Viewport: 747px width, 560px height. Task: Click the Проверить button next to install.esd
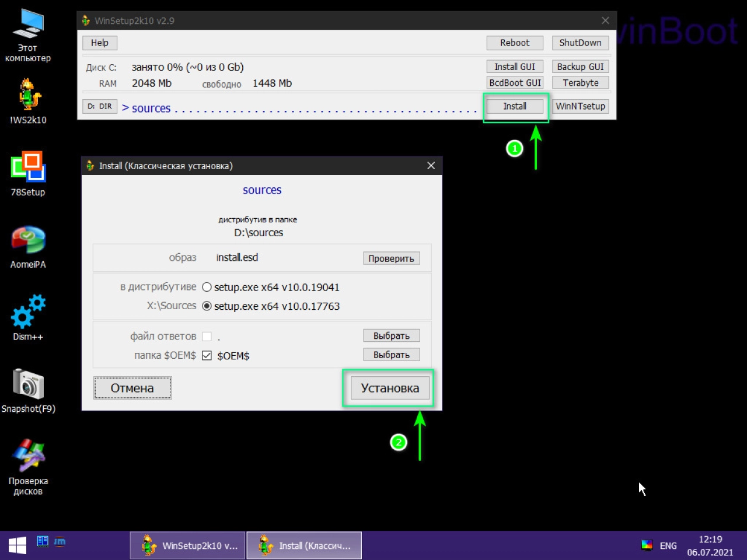391,258
